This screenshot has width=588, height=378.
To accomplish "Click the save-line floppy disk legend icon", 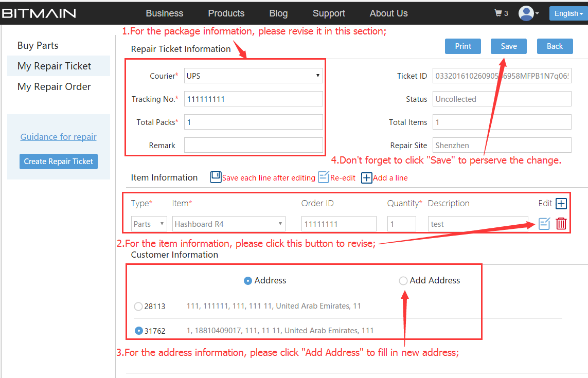I will coord(216,177).
